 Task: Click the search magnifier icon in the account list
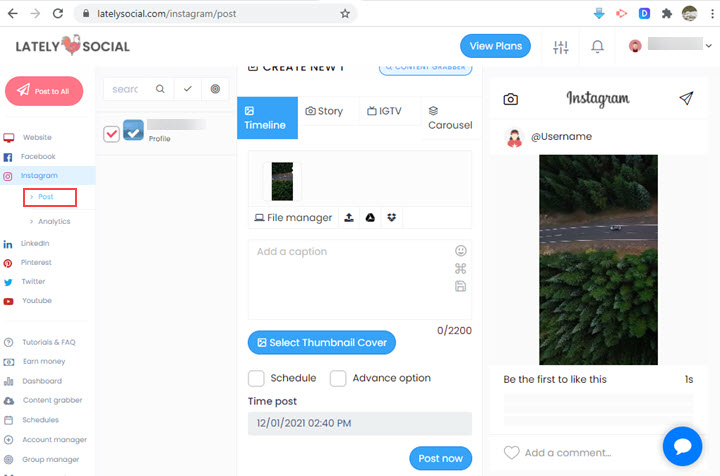(160, 89)
